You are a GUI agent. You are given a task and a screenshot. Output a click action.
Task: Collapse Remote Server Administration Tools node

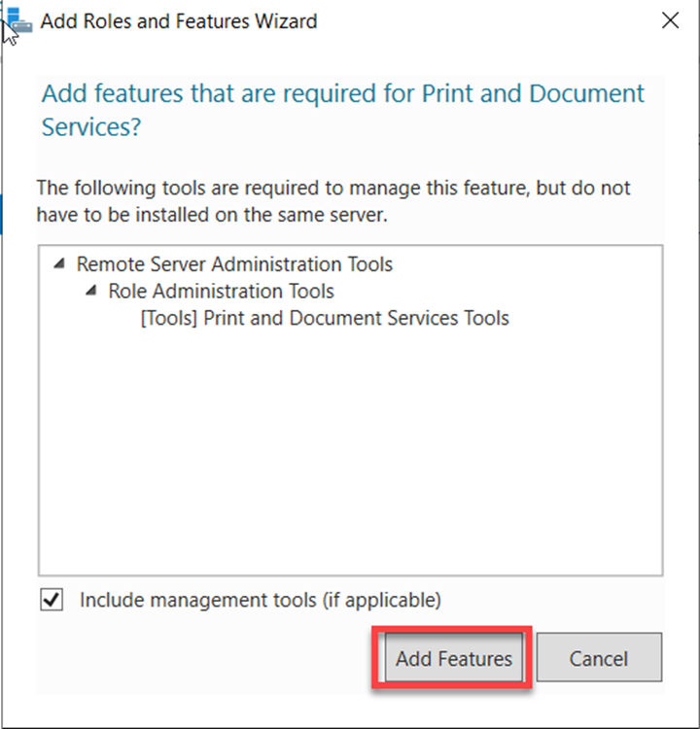[61, 263]
